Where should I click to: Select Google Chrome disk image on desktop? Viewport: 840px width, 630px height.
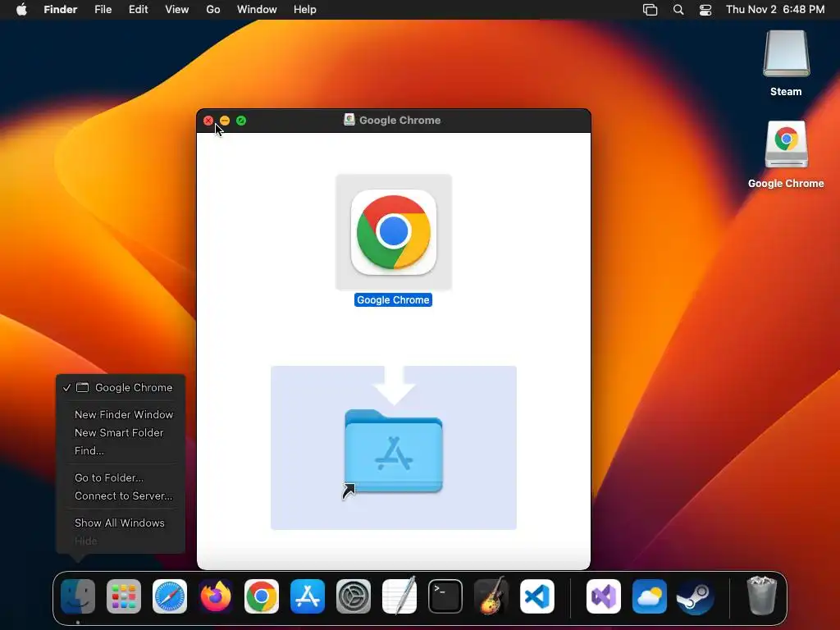[x=787, y=144]
